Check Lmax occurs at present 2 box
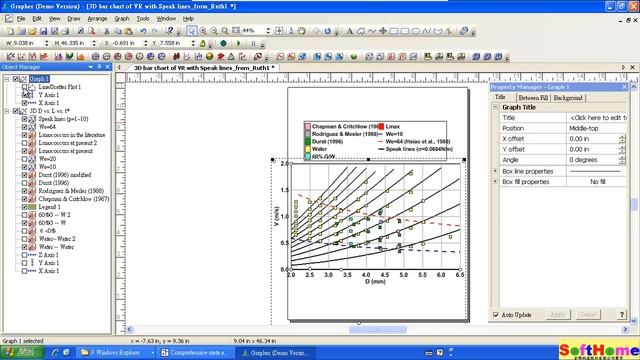This screenshot has height=360, width=640. pyautogui.click(x=24, y=143)
